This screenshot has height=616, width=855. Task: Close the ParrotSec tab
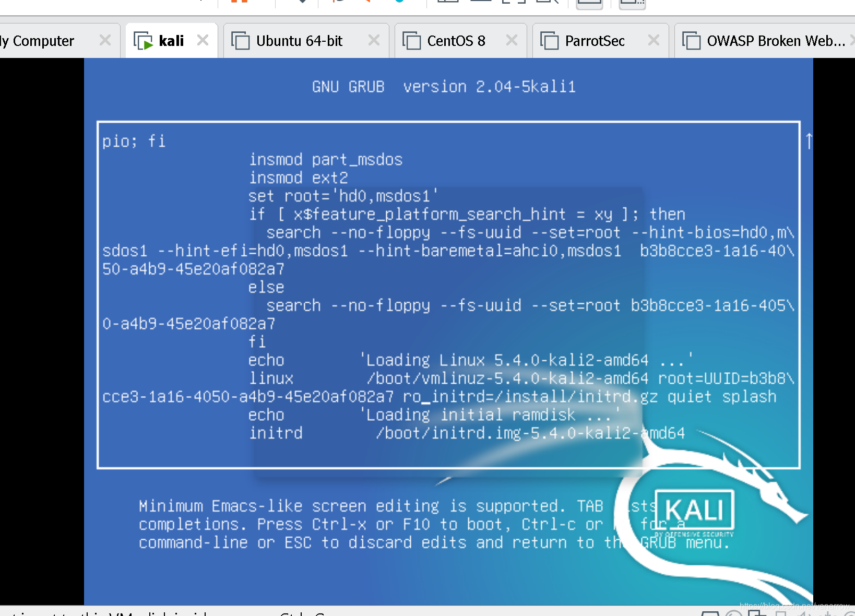[654, 40]
